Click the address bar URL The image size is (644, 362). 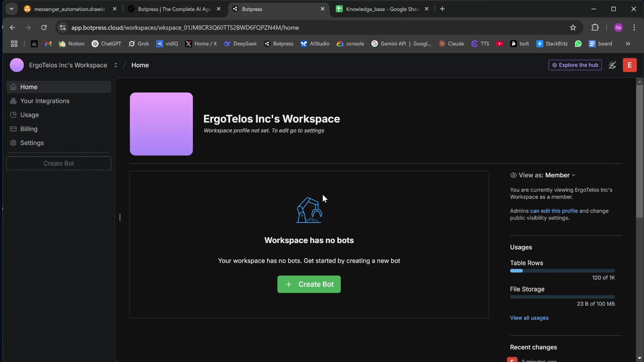click(185, 27)
